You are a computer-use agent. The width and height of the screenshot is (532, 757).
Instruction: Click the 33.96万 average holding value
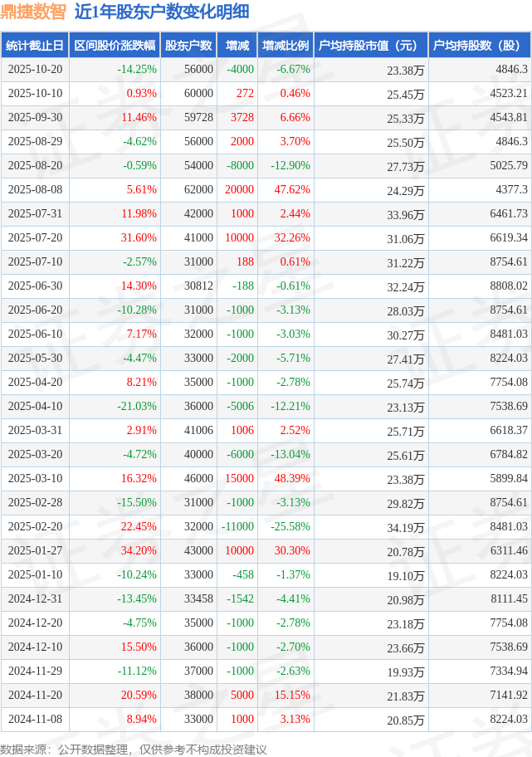pyautogui.click(x=406, y=215)
